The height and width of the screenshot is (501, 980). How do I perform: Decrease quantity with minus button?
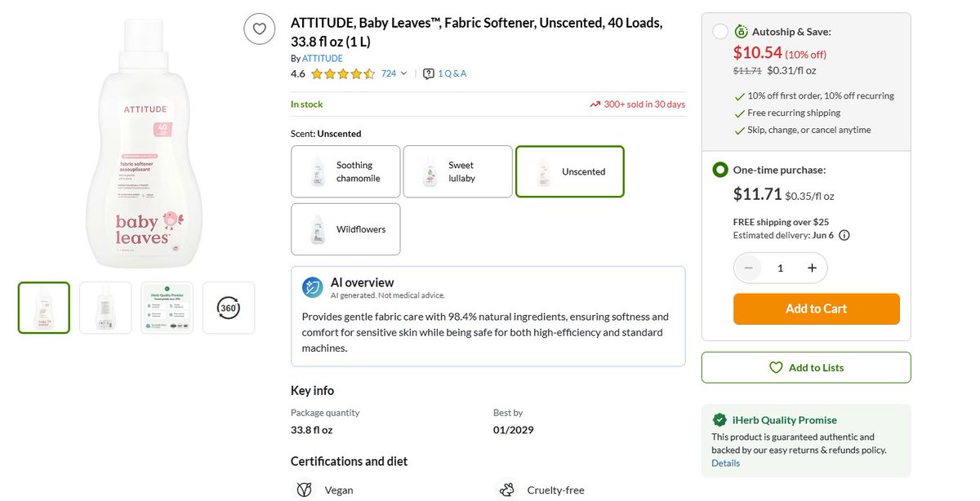748,268
